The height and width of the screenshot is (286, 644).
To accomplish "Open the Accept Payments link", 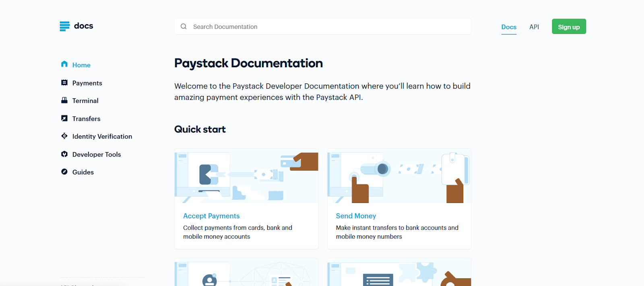I will click(211, 216).
